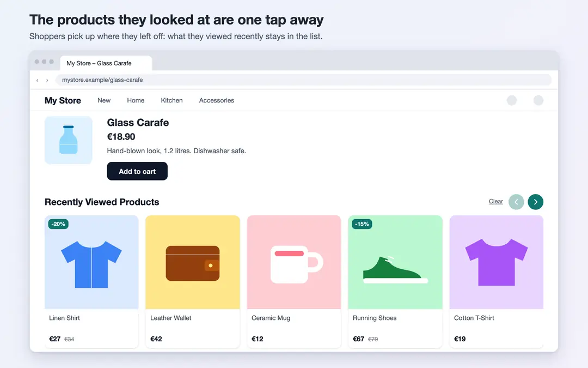
Task: Click the Hand-blown look description text
Action: point(176,151)
